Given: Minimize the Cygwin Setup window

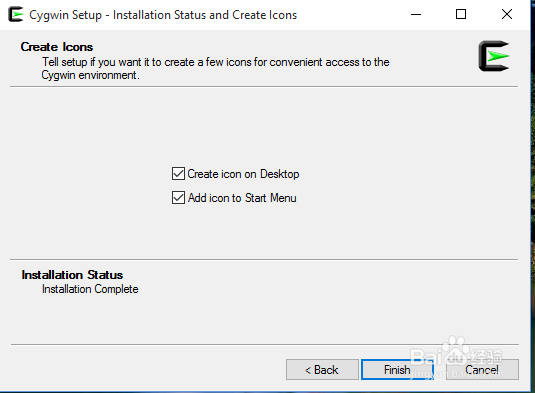Looking at the screenshot, I should coord(416,15).
